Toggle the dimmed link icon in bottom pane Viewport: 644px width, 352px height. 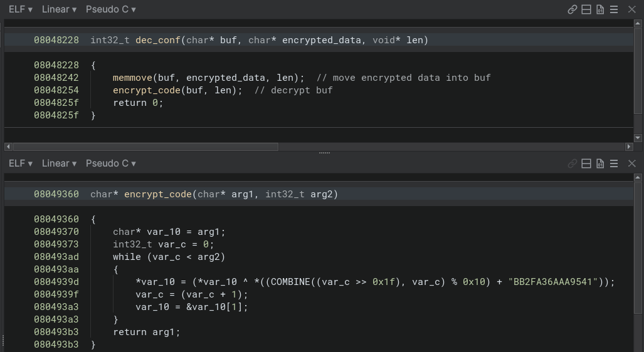click(572, 163)
